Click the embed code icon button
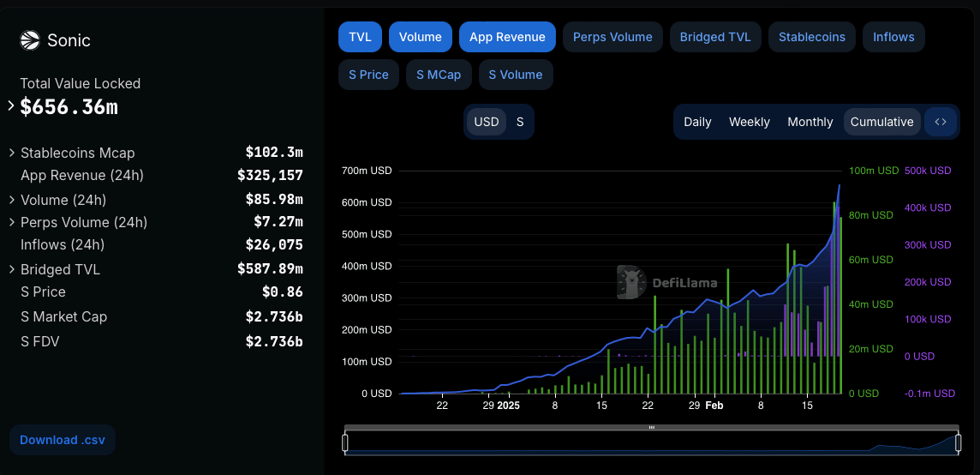 (x=941, y=122)
